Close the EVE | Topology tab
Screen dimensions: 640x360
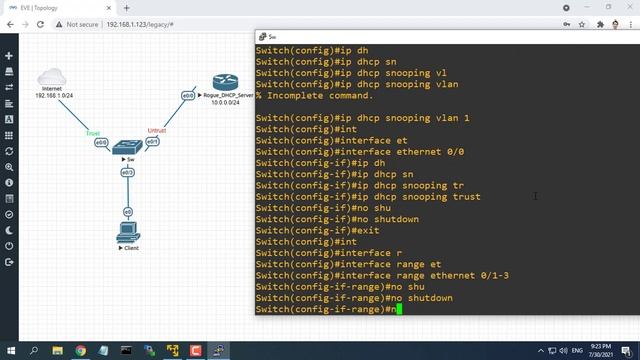pos(109,8)
